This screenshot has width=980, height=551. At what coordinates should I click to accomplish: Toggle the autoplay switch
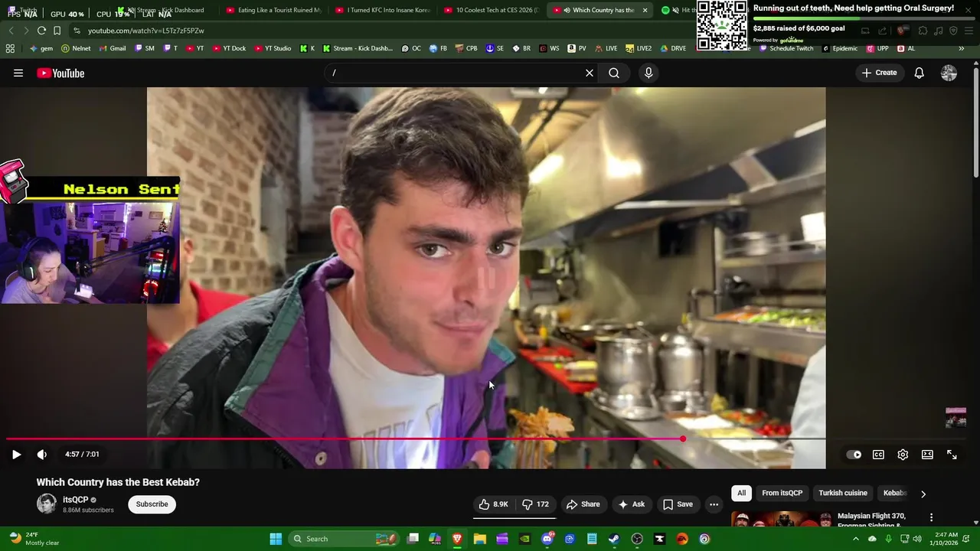click(x=854, y=455)
